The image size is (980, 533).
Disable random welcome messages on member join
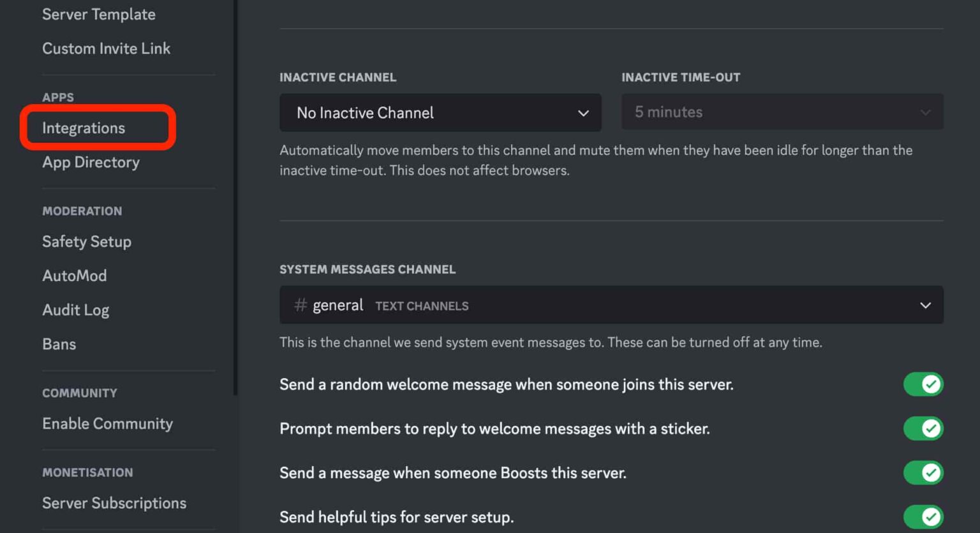point(924,384)
